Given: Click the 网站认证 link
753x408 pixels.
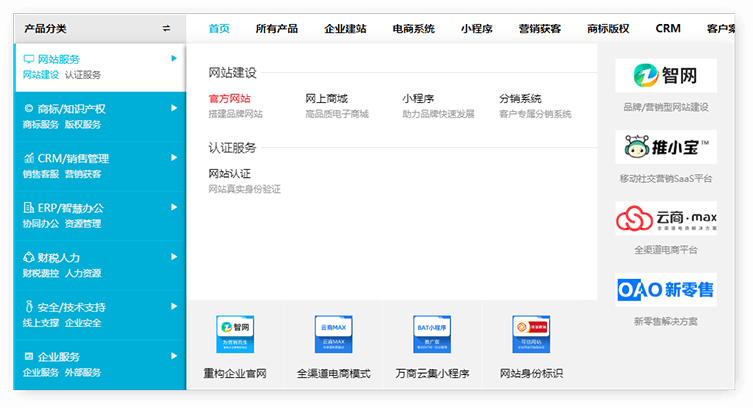Looking at the screenshot, I should click(230, 174).
